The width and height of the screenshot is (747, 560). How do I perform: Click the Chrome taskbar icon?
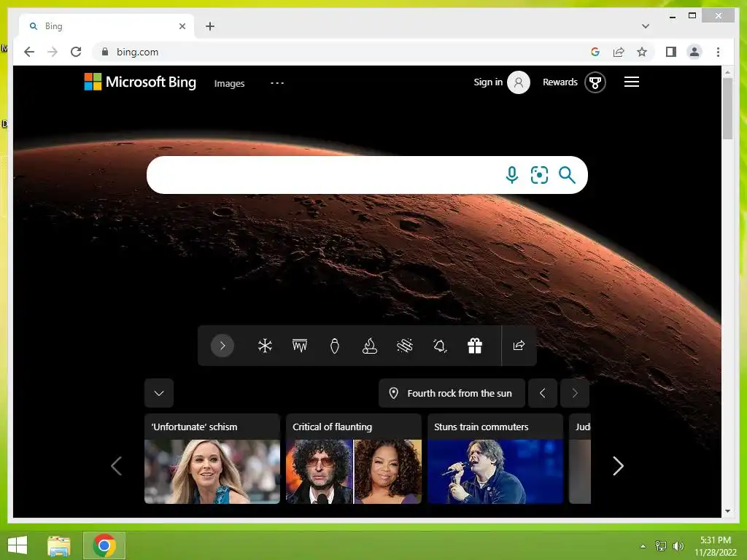pyautogui.click(x=104, y=545)
